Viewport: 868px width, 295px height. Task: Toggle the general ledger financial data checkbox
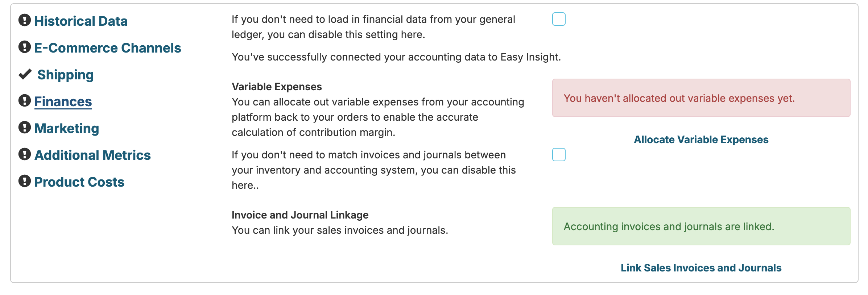(x=559, y=19)
